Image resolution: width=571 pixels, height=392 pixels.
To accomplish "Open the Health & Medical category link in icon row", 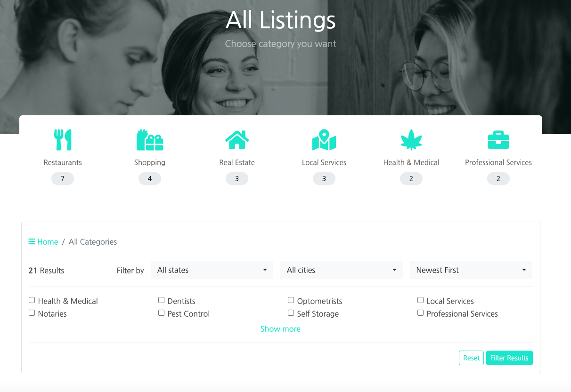I will (411, 162).
